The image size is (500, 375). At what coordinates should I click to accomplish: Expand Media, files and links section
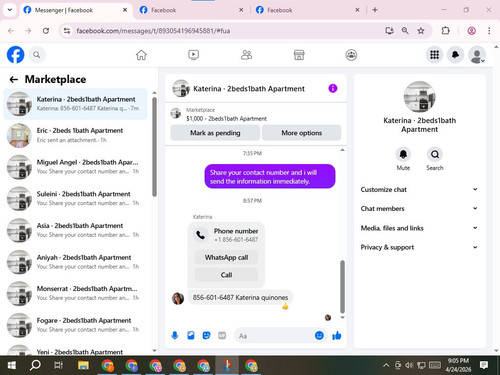[x=419, y=228]
